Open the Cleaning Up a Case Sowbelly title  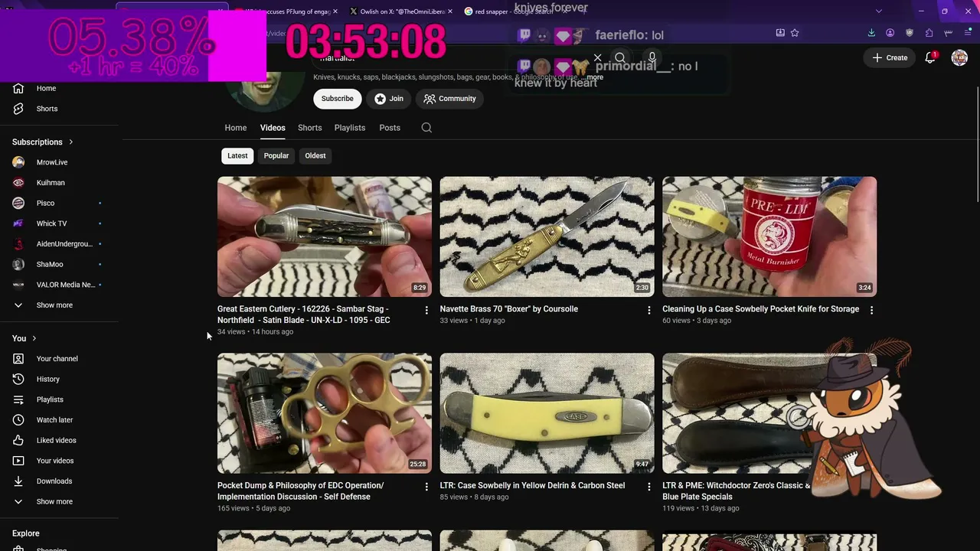[x=761, y=309]
